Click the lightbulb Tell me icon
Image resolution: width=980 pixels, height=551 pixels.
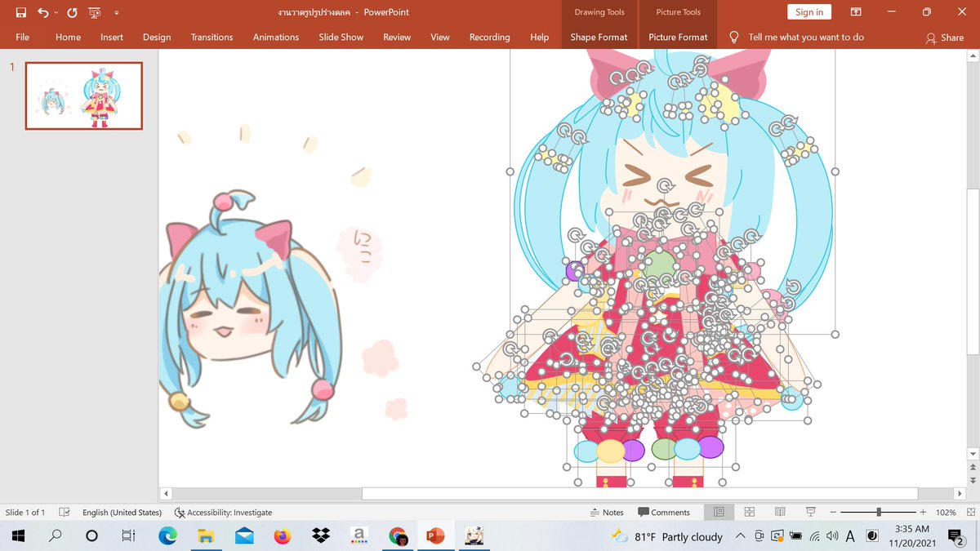733,37
